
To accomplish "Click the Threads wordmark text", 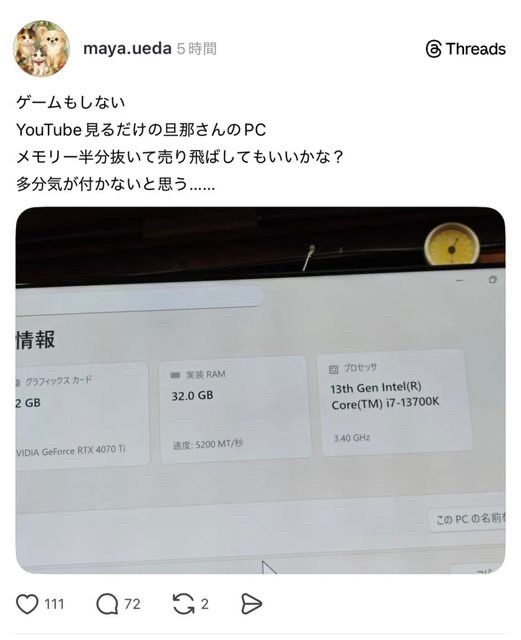I will pos(476,49).
